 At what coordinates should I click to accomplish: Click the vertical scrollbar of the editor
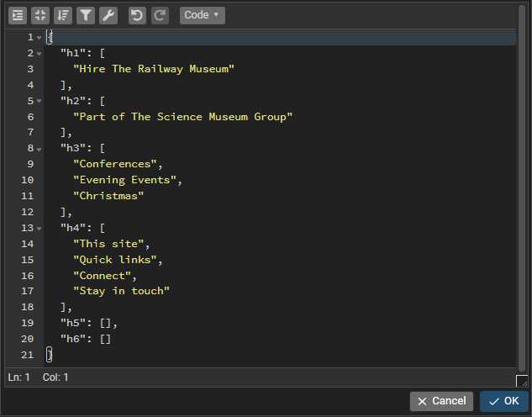coord(522,187)
